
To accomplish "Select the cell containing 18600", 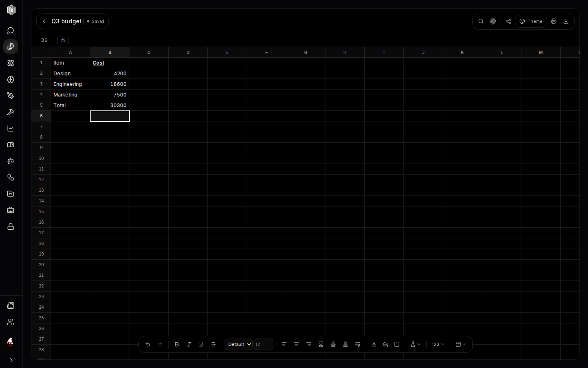I will click(110, 84).
